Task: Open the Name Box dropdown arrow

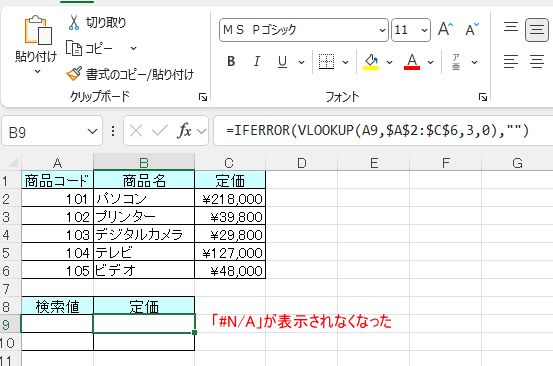Action: (x=92, y=131)
